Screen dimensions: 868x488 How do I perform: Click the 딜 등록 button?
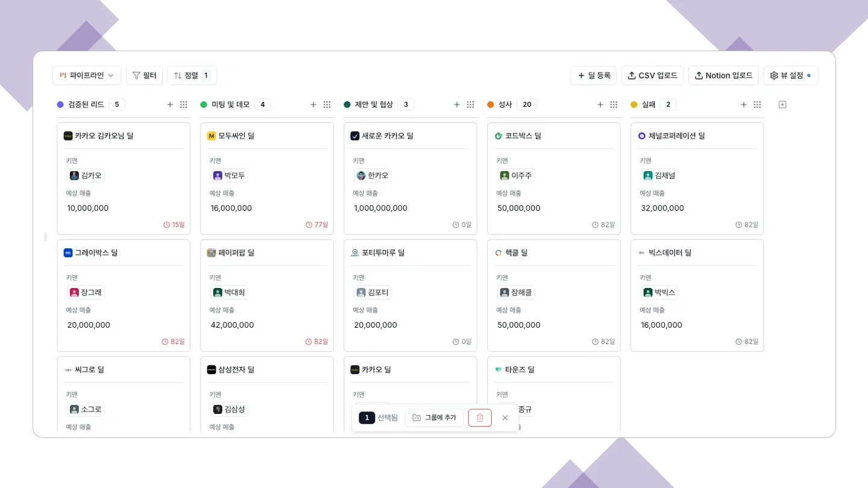tap(594, 75)
